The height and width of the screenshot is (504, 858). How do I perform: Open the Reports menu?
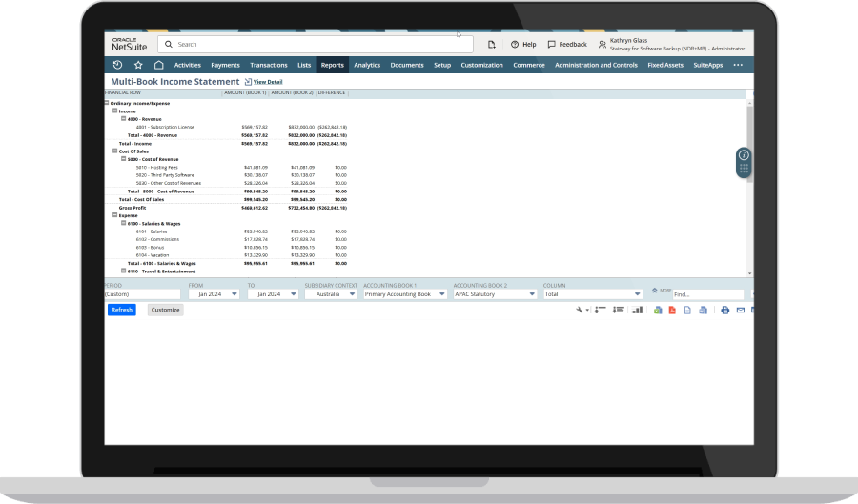tap(332, 65)
